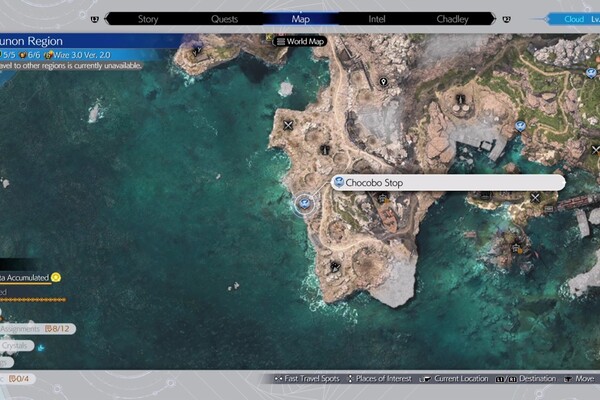Select the dark marker left of the eastern swords
The width and height of the screenshot is (600, 400).
[485, 196]
